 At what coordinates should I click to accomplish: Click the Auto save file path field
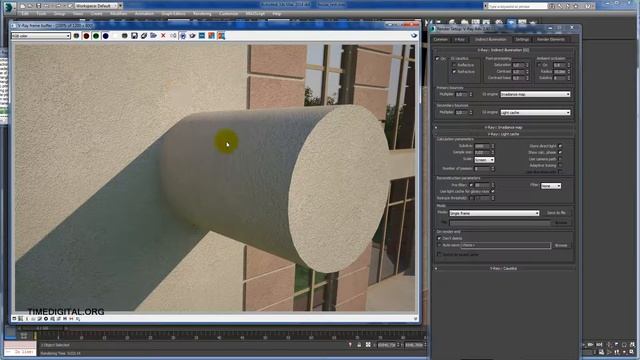click(x=506, y=245)
